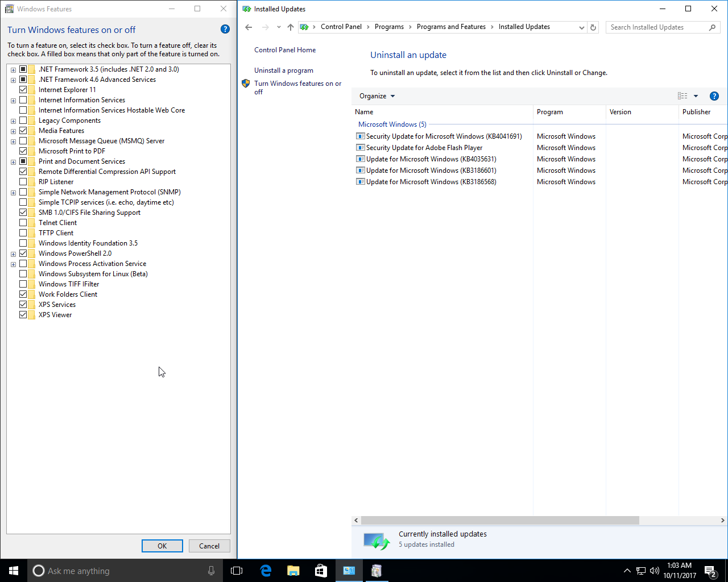Open File Explorer from the taskbar
Viewport: 728px width, 582px height.
pyautogui.click(x=293, y=571)
